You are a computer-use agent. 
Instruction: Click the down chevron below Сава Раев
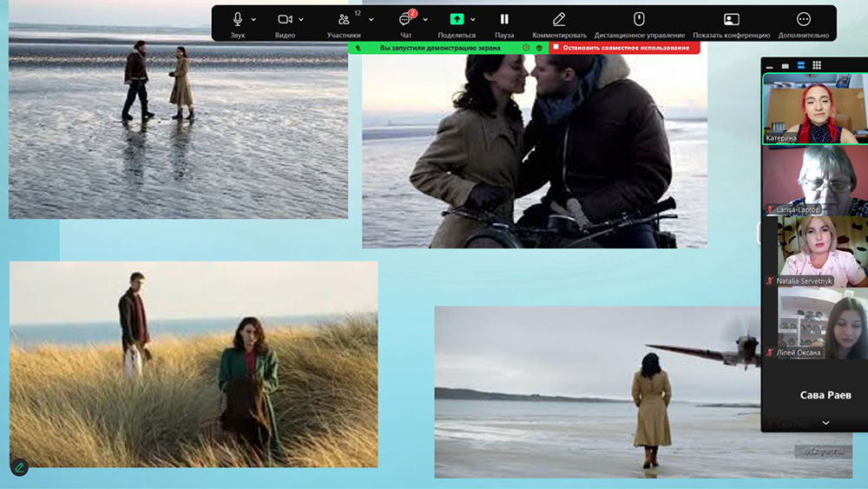[x=826, y=423]
